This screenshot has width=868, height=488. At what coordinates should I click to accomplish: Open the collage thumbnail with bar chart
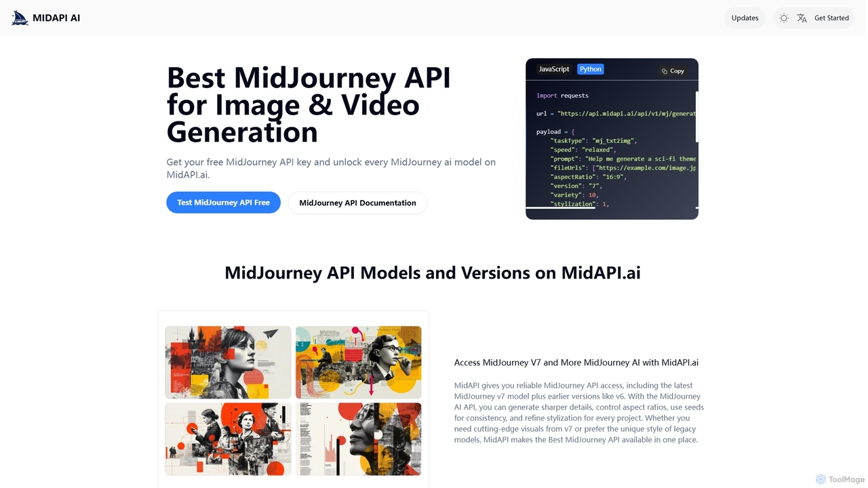coord(358,439)
